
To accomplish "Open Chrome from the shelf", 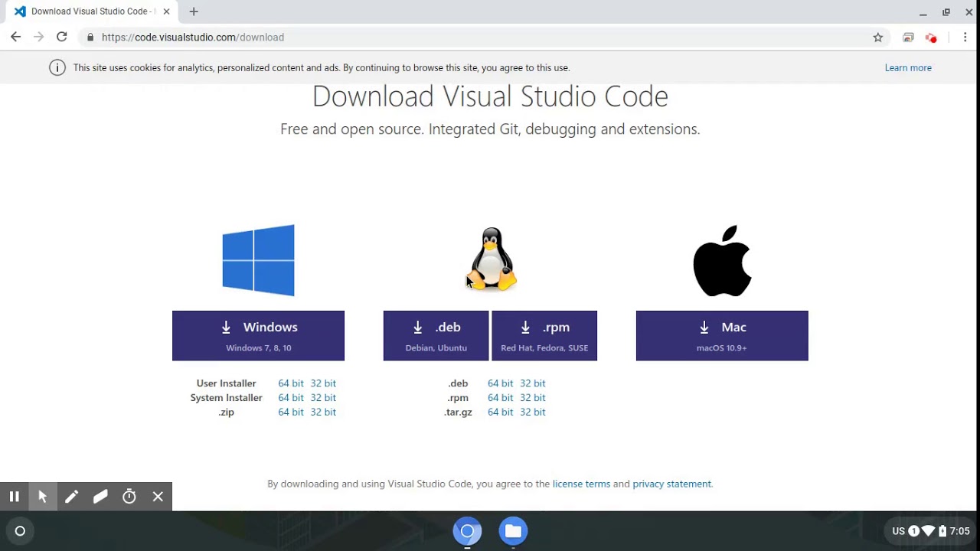I will tap(467, 531).
